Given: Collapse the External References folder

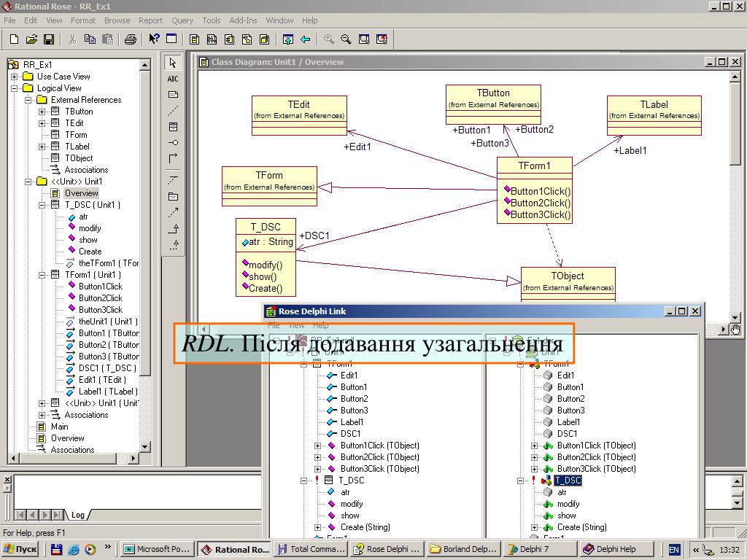Looking at the screenshot, I should pyautogui.click(x=28, y=100).
